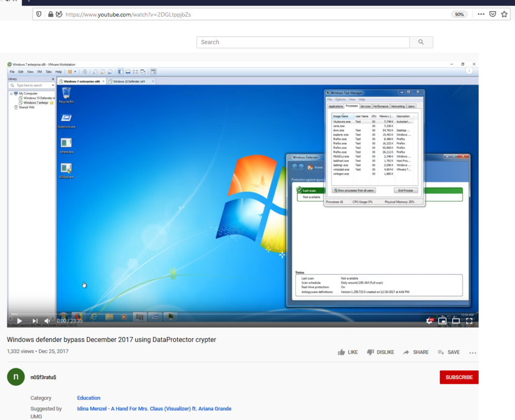Open the library search dropdown arrow

(53, 86)
